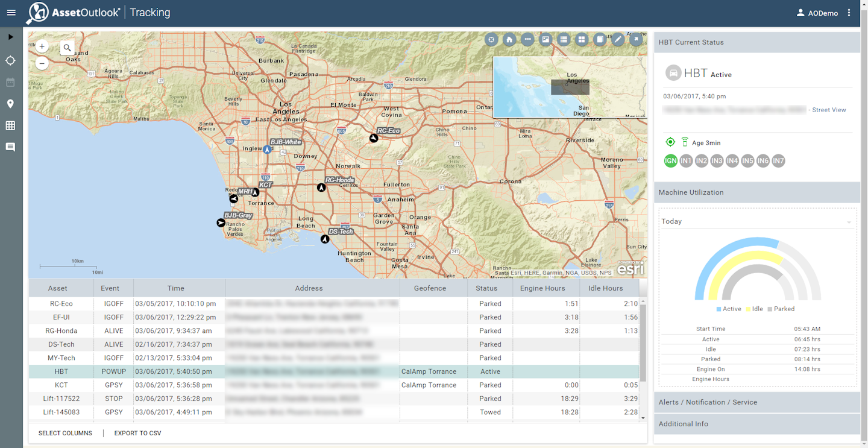868x448 pixels.
Task: Select the RC-Eco row in the table
Action: pos(334,304)
